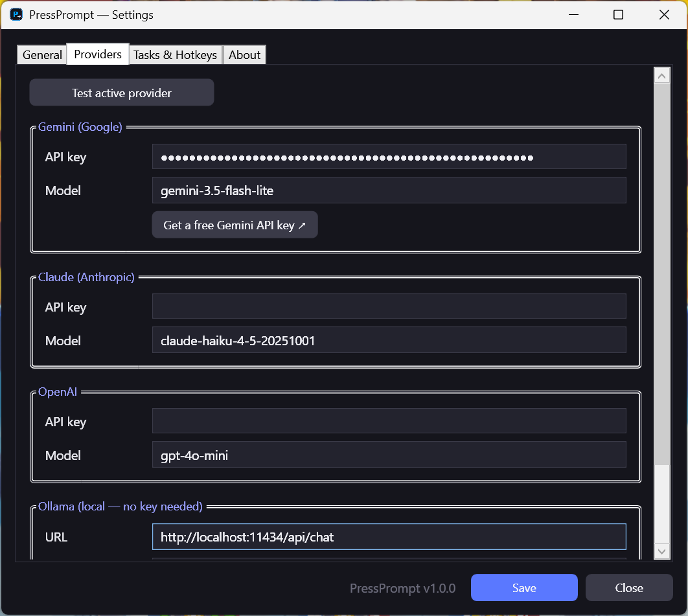Edit the Claude model field claude-haiku-4-5-20251001
The image size is (688, 616).
pyautogui.click(x=389, y=340)
